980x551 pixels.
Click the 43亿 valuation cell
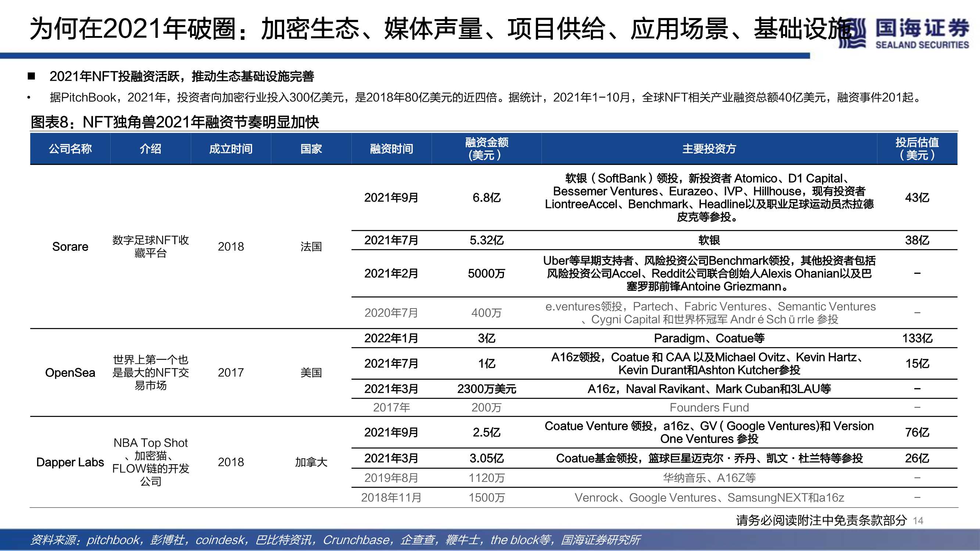pos(917,198)
